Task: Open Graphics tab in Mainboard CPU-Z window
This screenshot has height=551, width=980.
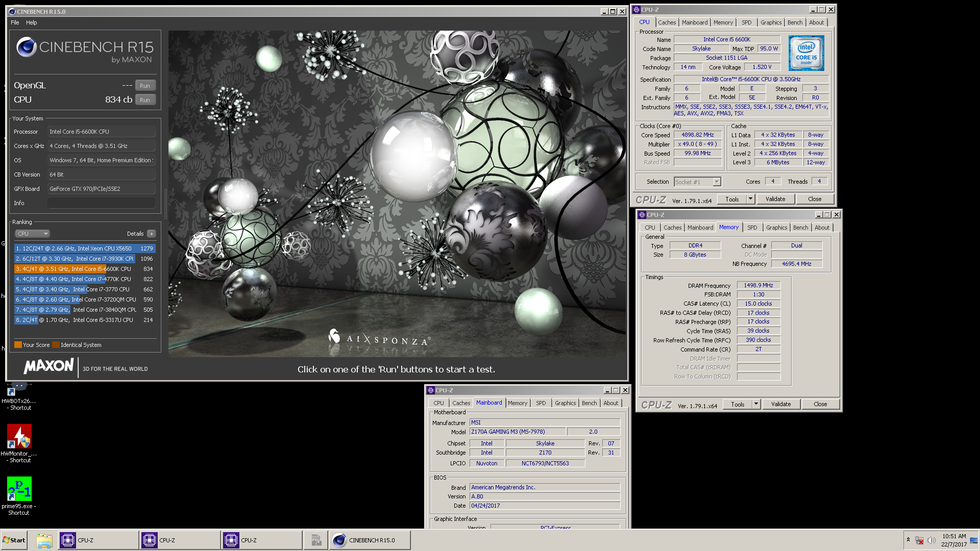Action: pyautogui.click(x=565, y=403)
